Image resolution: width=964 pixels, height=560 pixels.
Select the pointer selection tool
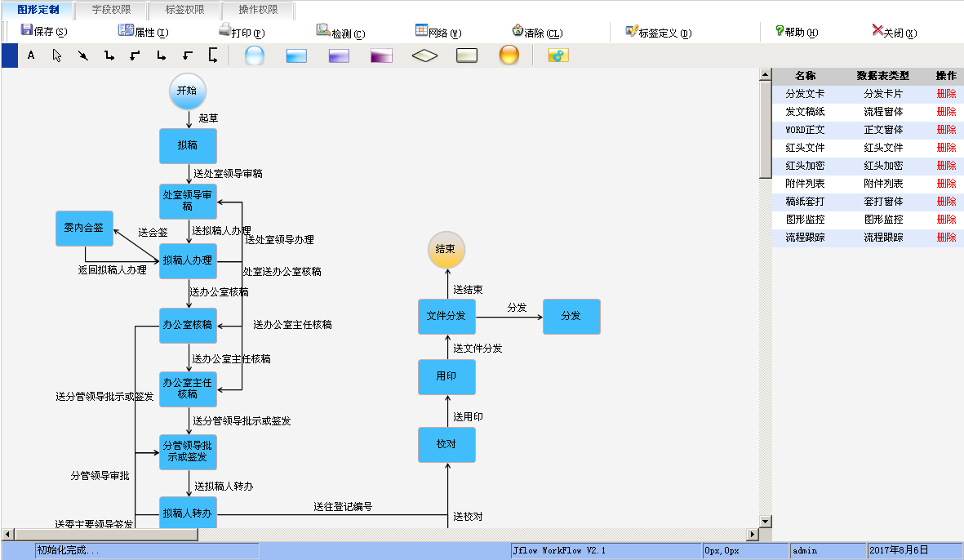(58, 56)
